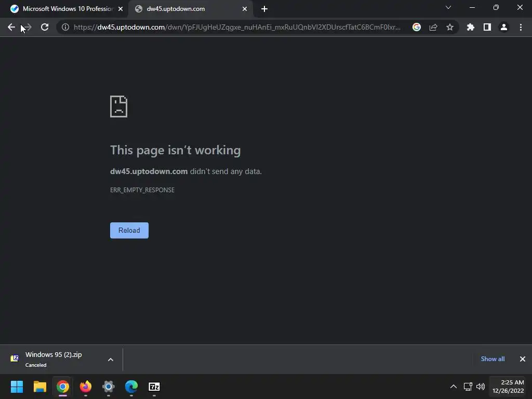Open Settings gear in the taskbar
This screenshot has height=399, width=532.
pos(109,387)
